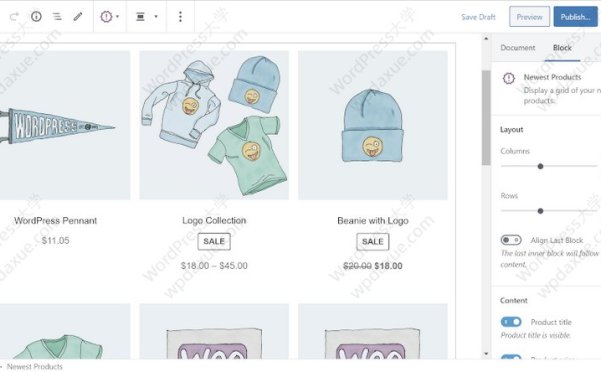Open the more options three-dot menu

[x=180, y=16]
